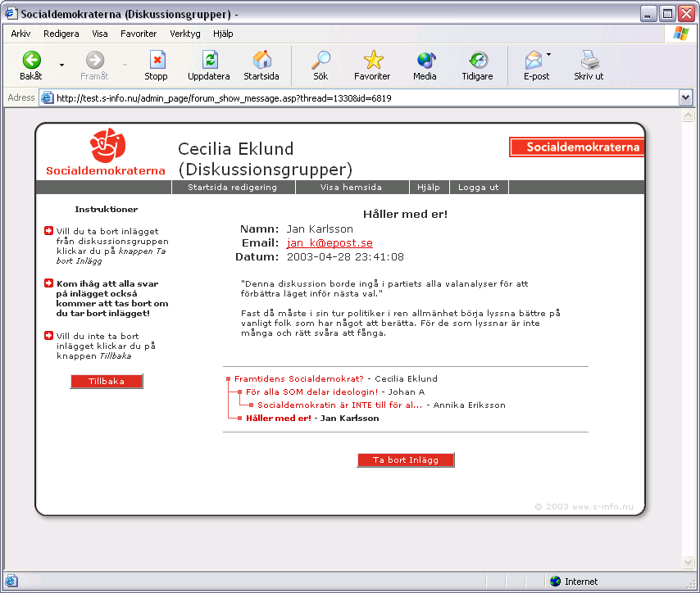The width and height of the screenshot is (700, 593).
Task: Open Tidigare history icon
Action: click(479, 61)
